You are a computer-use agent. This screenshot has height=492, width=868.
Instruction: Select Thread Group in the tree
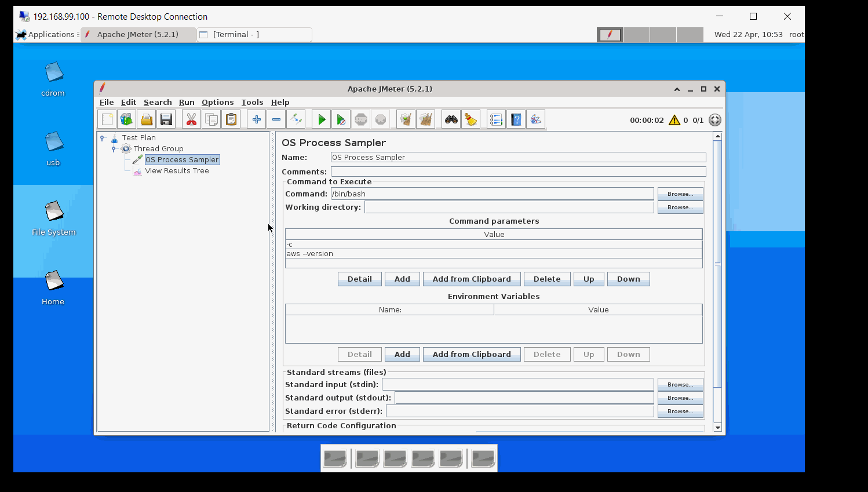158,148
